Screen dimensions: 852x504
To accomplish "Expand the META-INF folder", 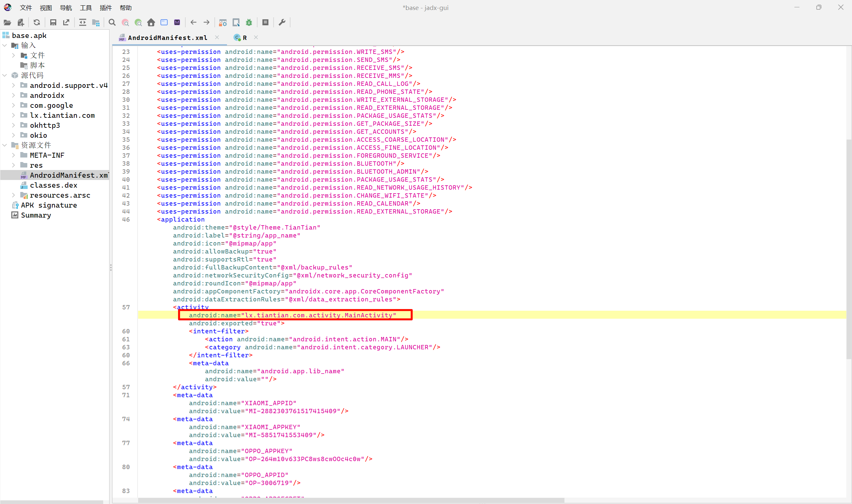I will pyautogui.click(x=13, y=155).
